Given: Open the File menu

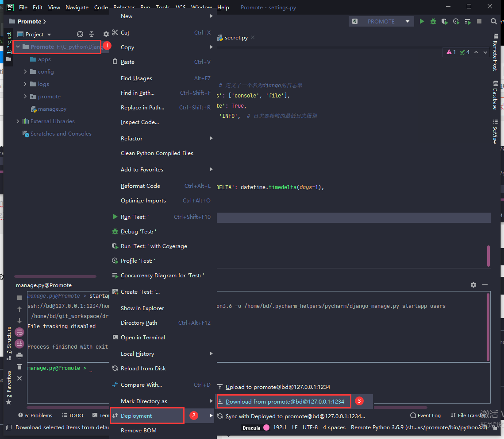Looking at the screenshot, I should tap(23, 7).
